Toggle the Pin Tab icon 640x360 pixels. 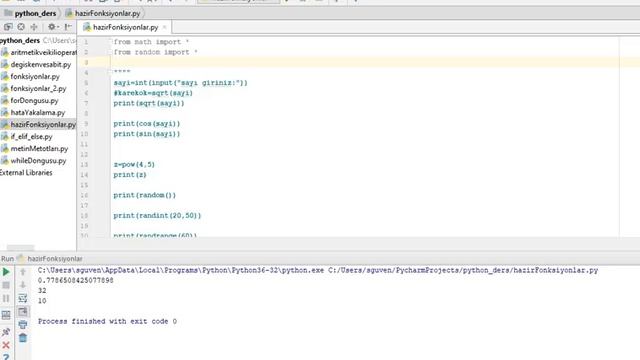point(6,332)
